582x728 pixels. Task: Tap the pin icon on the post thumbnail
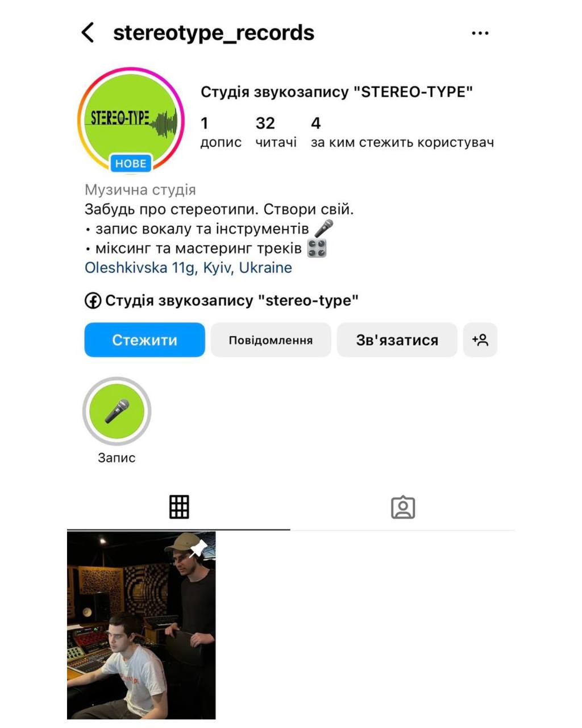tap(198, 547)
